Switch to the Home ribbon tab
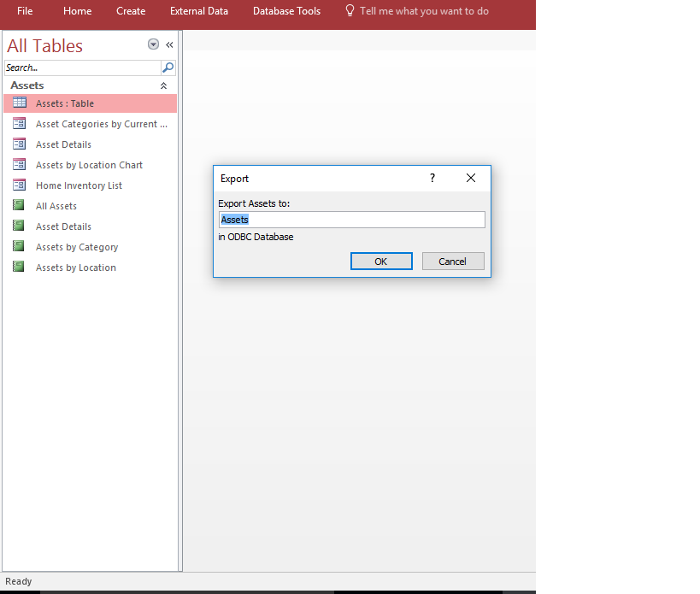This screenshot has height=594, width=700. click(x=77, y=11)
